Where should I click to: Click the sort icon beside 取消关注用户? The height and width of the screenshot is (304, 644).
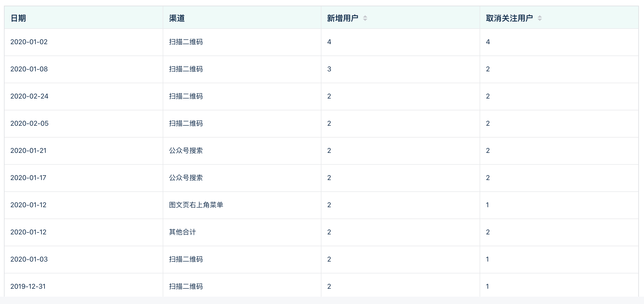pos(540,18)
